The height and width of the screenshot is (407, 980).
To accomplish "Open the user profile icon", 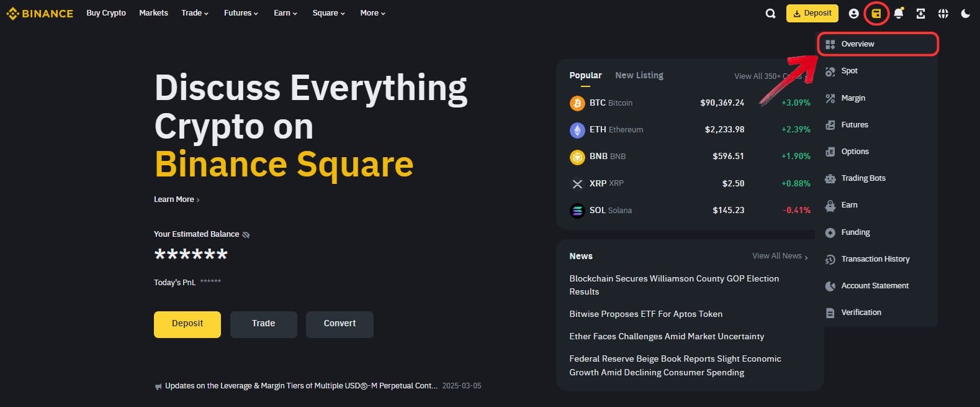I will click(x=853, y=13).
